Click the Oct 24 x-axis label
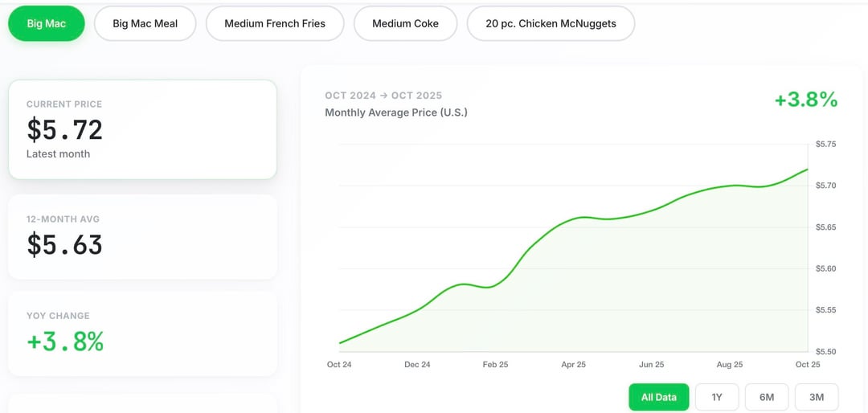 click(x=339, y=365)
